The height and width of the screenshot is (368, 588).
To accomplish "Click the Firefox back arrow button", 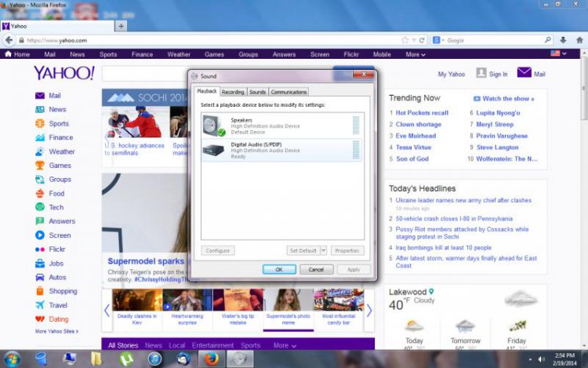I will [x=9, y=40].
